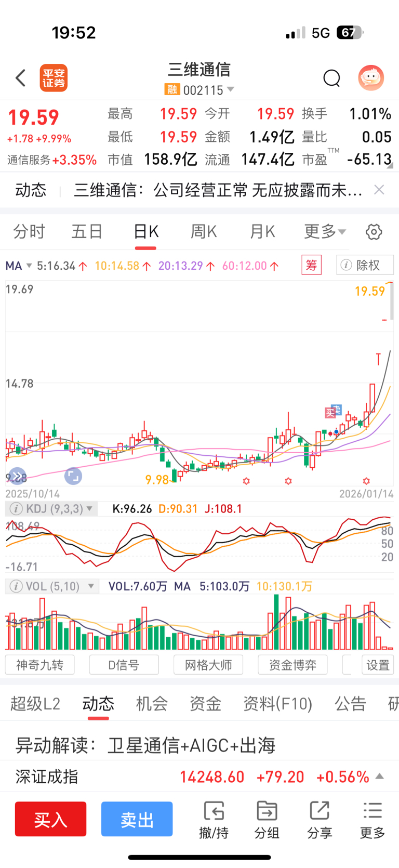This screenshot has width=399, height=868.
Task: Tap the first red star event marker
Action: pos(246,481)
